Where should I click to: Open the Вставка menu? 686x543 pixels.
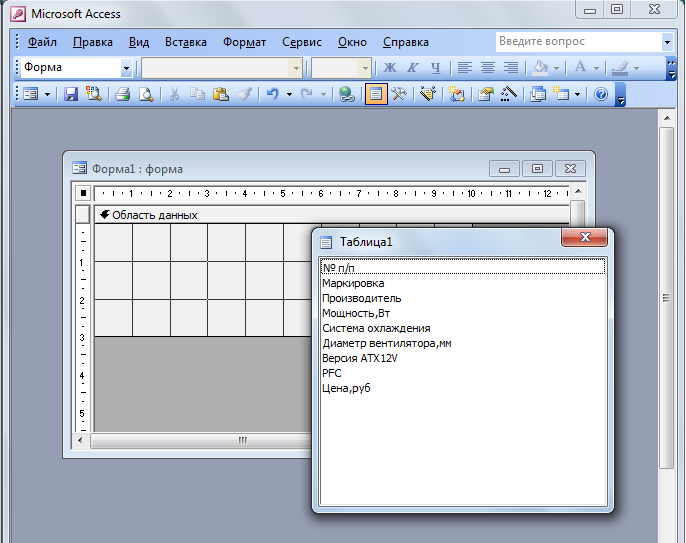coord(186,42)
